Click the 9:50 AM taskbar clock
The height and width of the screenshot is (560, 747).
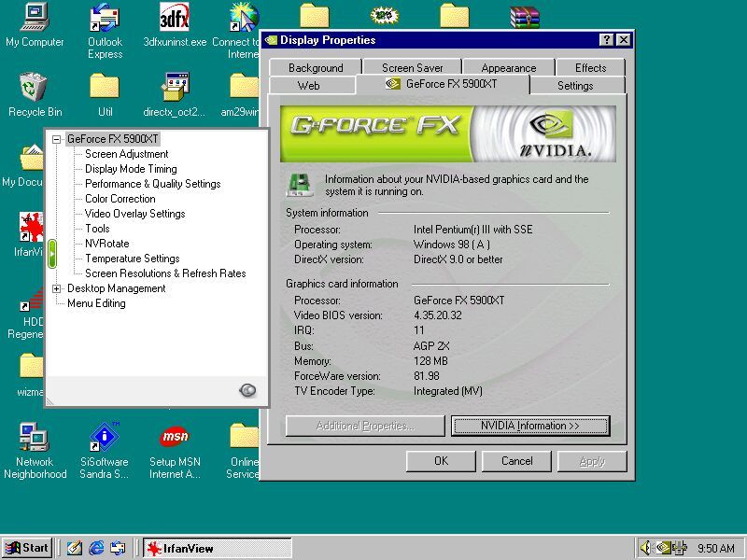click(x=715, y=548)
